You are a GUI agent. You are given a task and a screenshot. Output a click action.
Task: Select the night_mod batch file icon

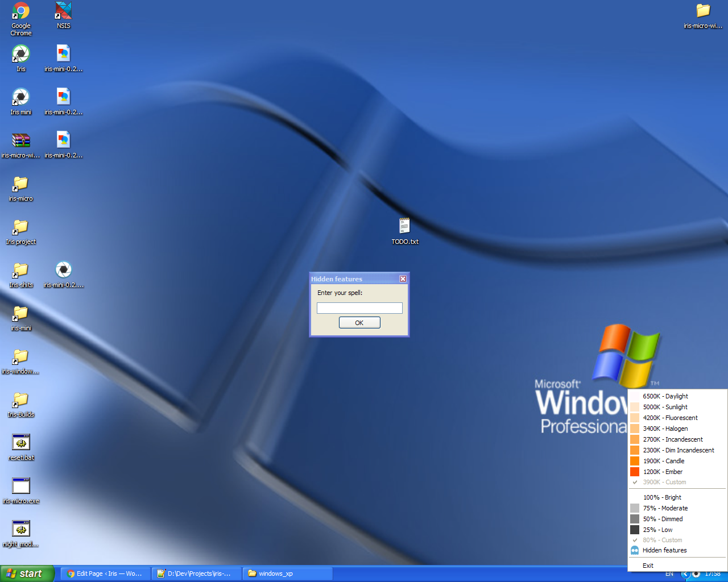point(21,534)
